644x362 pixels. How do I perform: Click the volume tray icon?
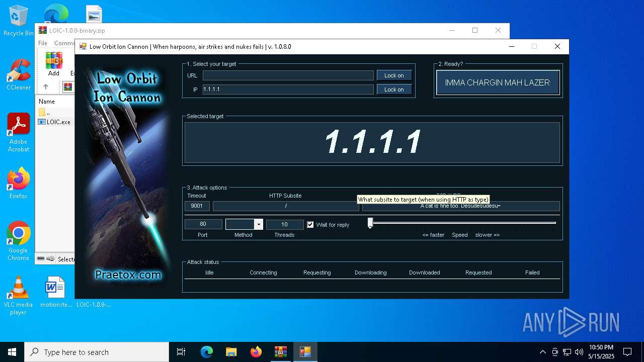tap(579, 352)
